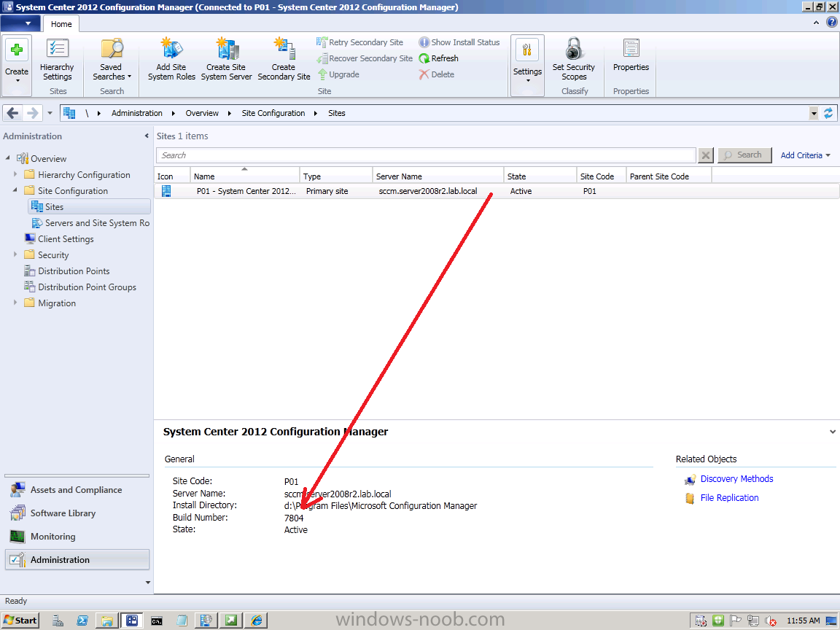Viewport: 840px width, 630px height.
Task: Open the Add Criteria dropdown
Action: click(x=805, y=155)
